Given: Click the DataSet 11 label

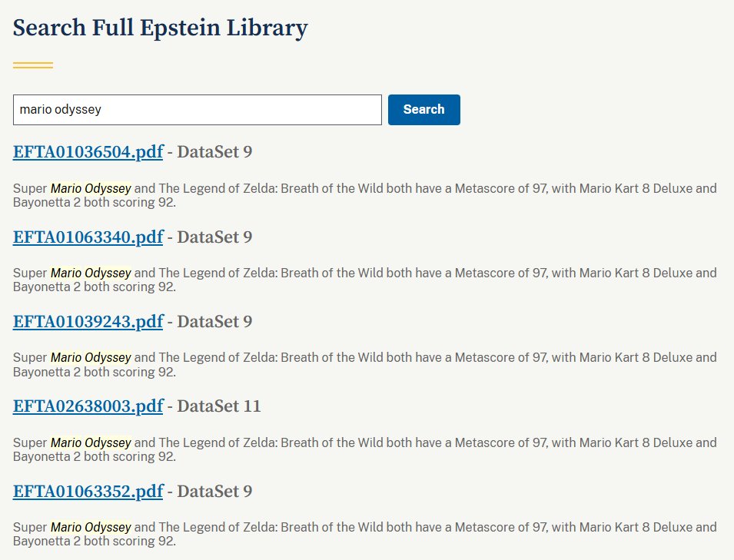Looking at the screenshot, I should (x=218, y=406).
